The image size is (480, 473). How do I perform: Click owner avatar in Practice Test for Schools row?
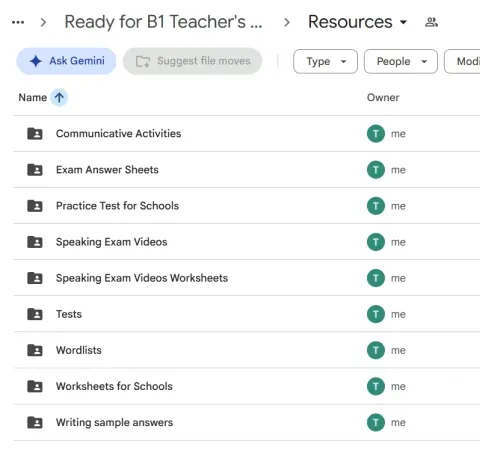pos(376,206)
